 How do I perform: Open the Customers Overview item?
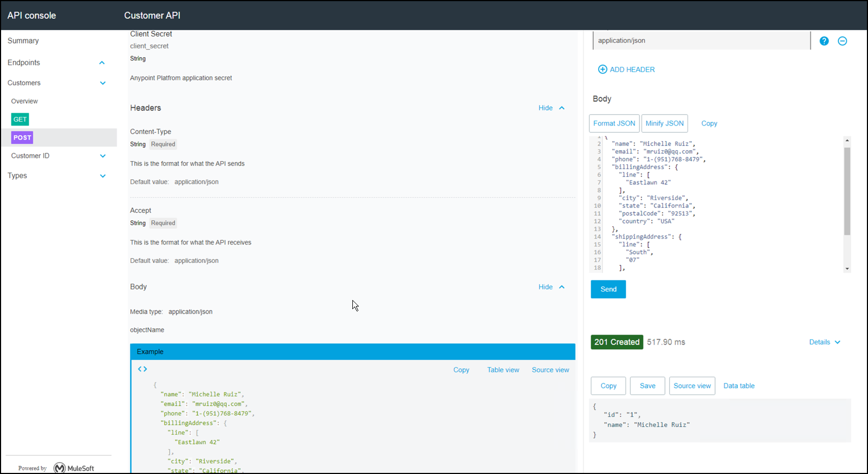(x=24, y=101)
